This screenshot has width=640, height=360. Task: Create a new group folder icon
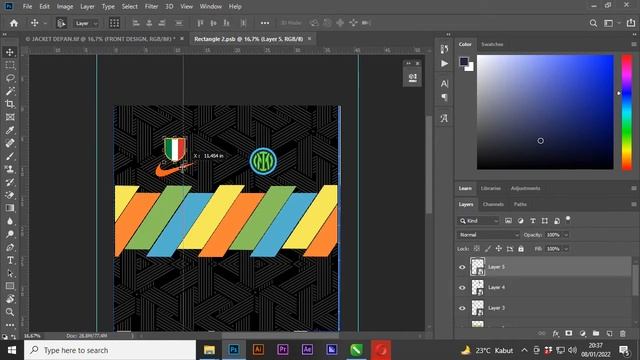click(596, 333)
